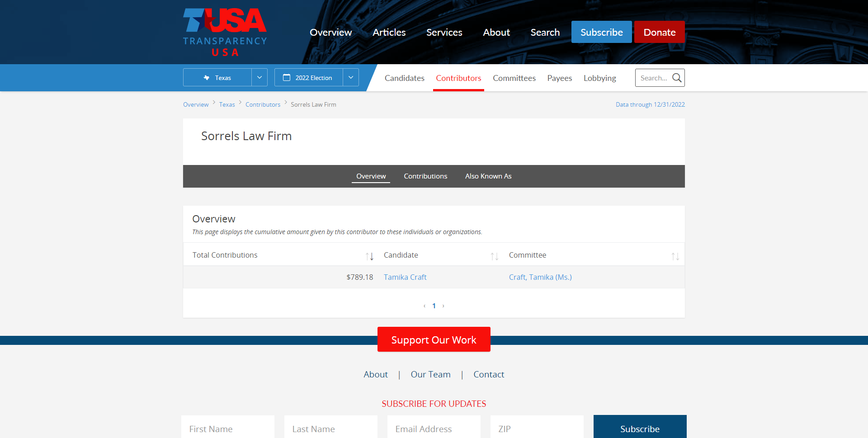868x438 pixels.
Task: Sort the Candidate column
Action: tap(495, 256)
